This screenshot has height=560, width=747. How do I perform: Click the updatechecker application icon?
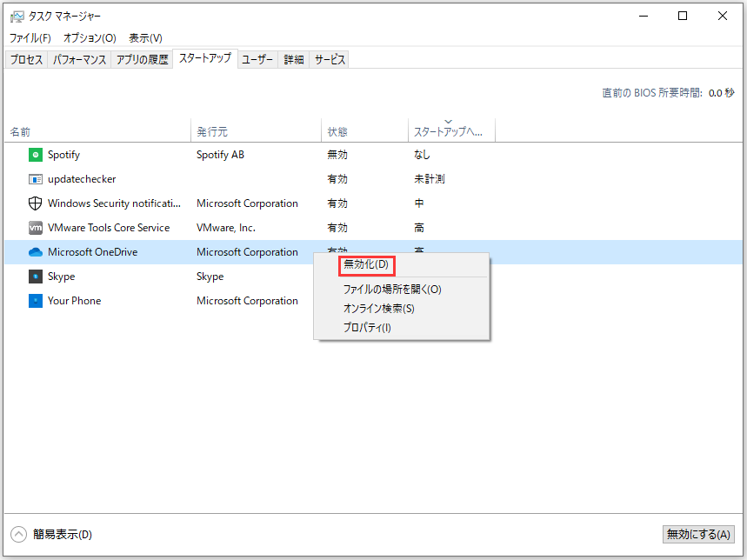pyautogui.click(x=35, y=178)
